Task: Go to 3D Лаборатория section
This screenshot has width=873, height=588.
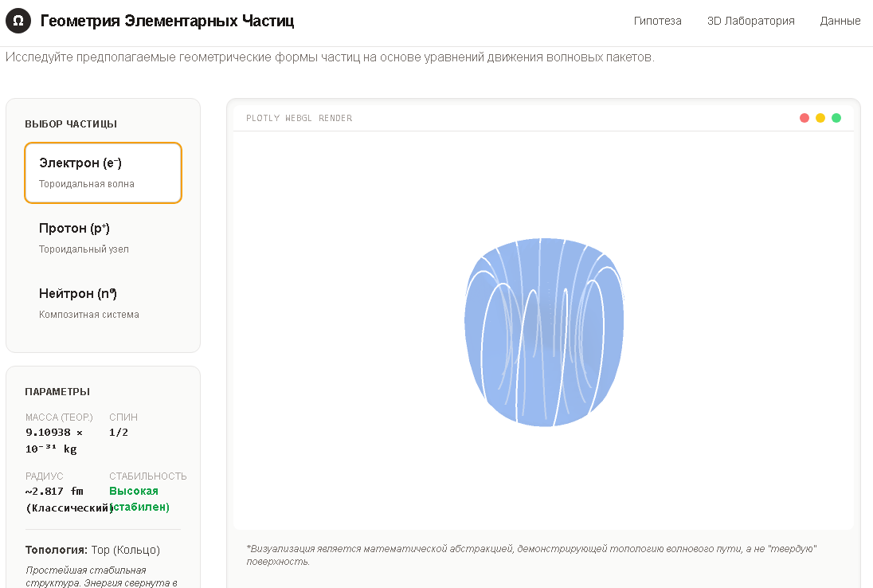Action: [x=750, y=22]
